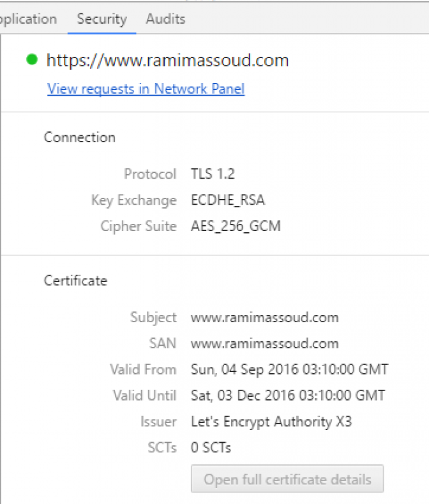Click the AES_256_GCM cipher suite value

236,226
